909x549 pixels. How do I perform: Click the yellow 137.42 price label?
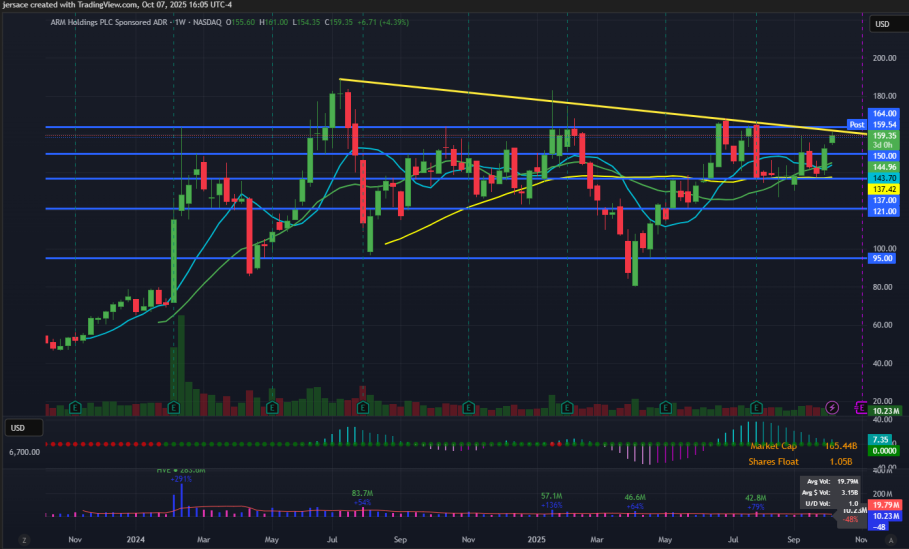click(884, 190)
